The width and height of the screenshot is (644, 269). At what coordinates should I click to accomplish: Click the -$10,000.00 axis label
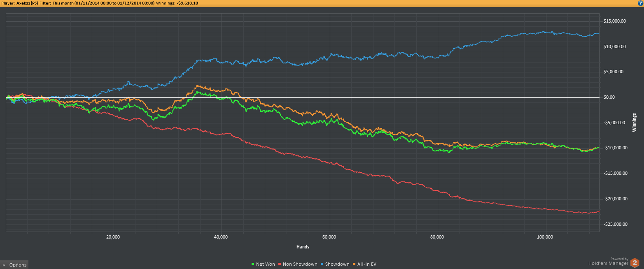(615, 148)
